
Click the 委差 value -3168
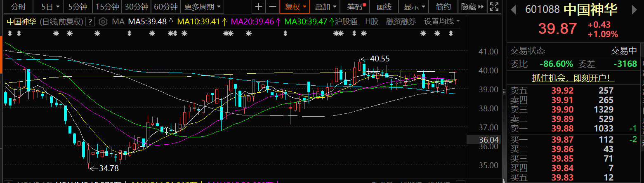[626, 64]
